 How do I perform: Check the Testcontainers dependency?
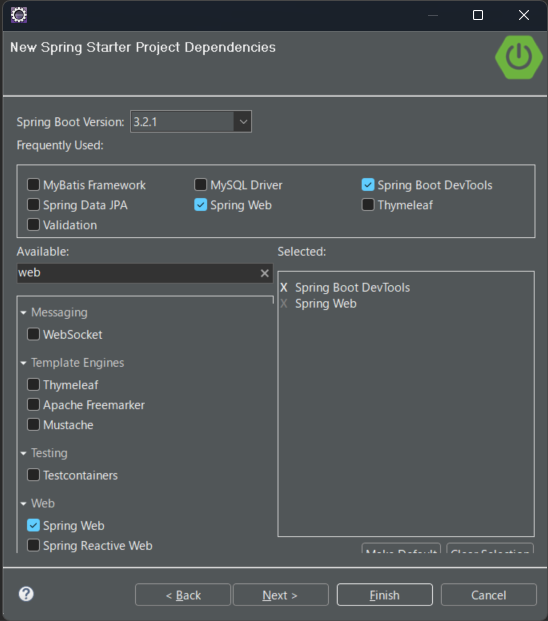33,475
